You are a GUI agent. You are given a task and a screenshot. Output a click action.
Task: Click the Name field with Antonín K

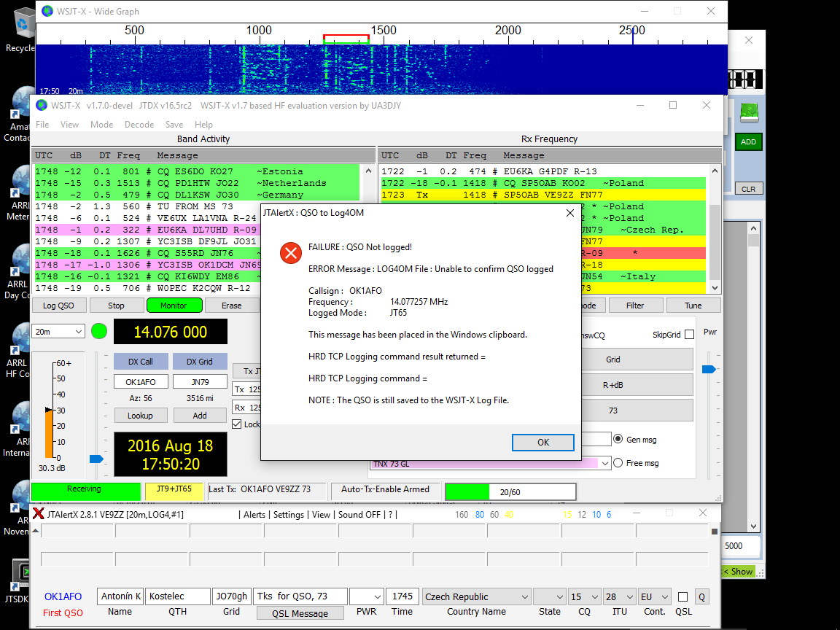(x=120, y=596)
